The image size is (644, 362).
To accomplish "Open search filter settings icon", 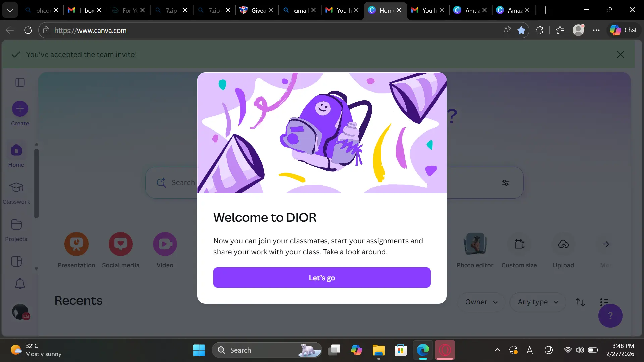I will [x=505, y=183].
